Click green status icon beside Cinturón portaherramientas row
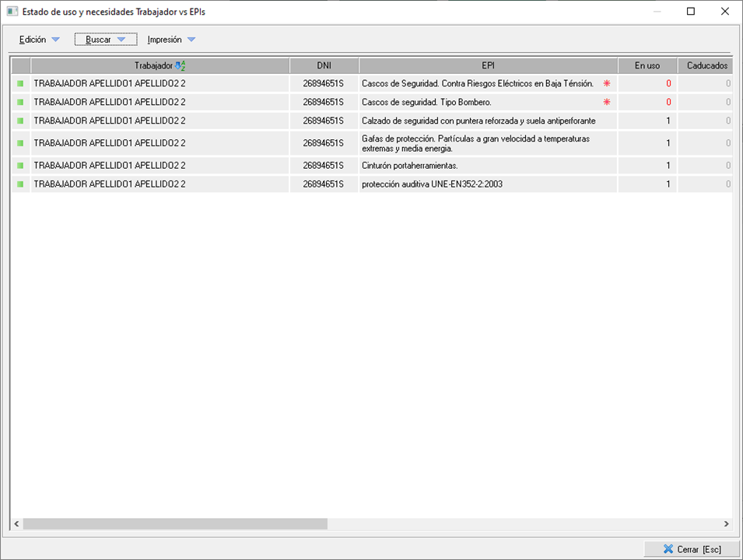 20,166
